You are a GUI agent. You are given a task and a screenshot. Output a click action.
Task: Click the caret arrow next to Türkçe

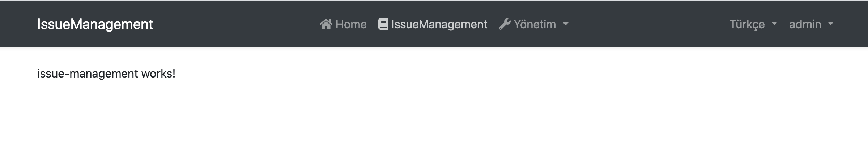coord(774,24)
